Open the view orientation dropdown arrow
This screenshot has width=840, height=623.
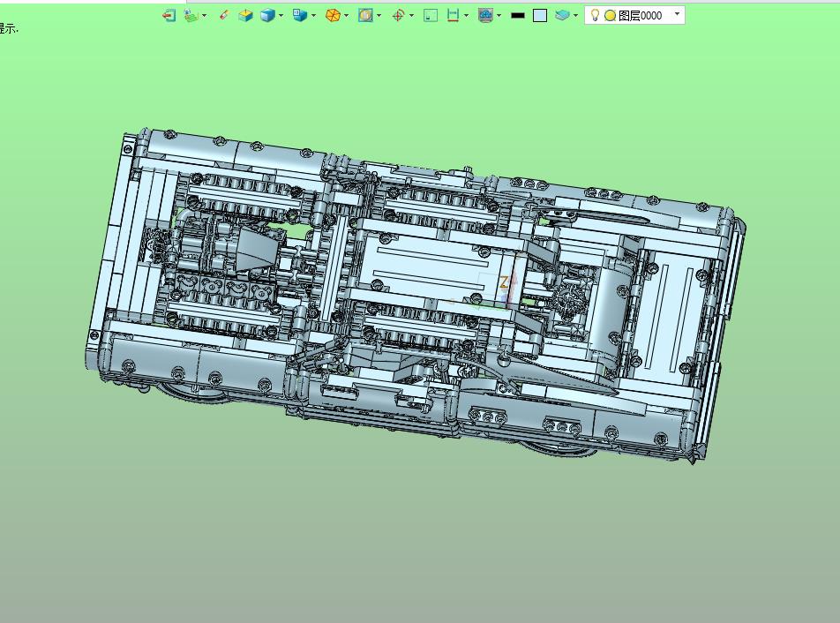(x=313, y=16)
